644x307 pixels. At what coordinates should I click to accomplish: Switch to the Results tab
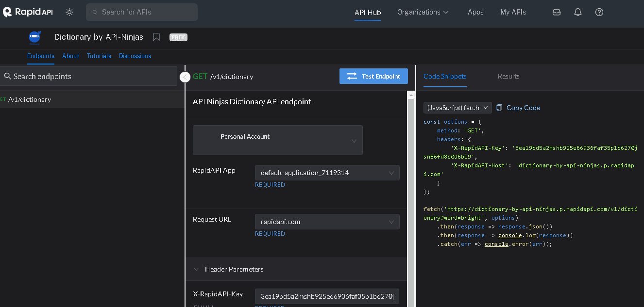coord(508,76)
